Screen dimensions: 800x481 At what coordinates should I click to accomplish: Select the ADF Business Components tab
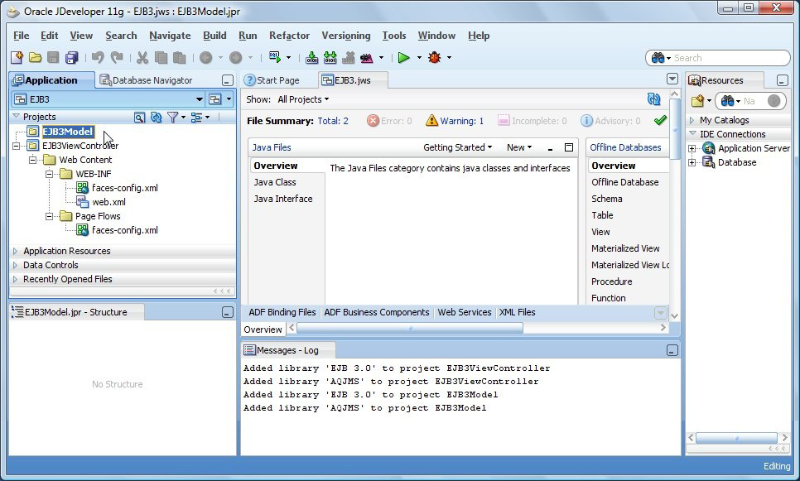point(377,312)
